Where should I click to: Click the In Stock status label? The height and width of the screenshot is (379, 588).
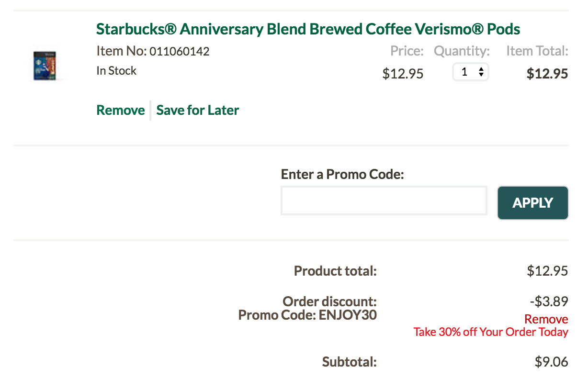[116, 70]
